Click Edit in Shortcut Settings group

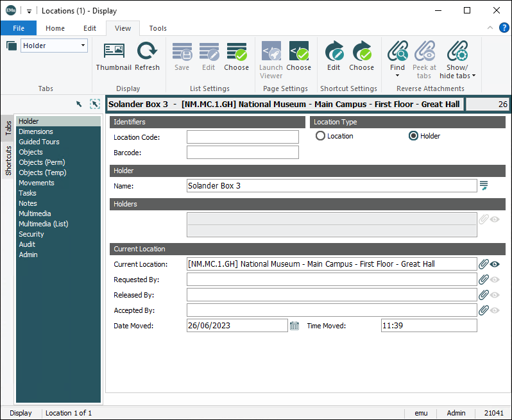click(x=334, y=55)
